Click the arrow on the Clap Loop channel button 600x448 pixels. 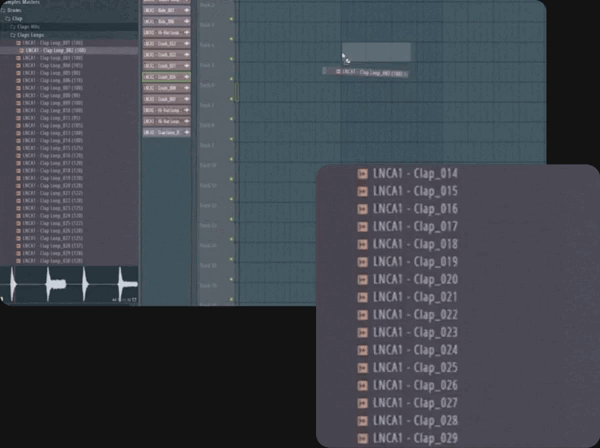(186, 132)
